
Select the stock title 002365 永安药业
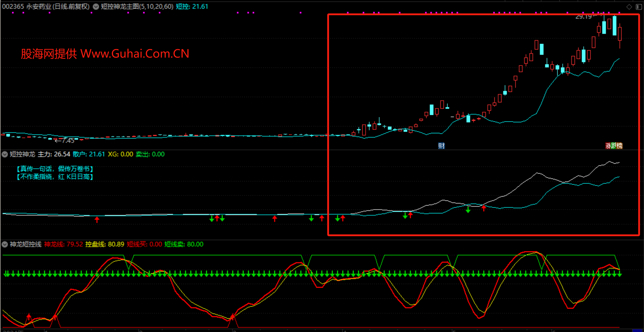coord(27,7)
